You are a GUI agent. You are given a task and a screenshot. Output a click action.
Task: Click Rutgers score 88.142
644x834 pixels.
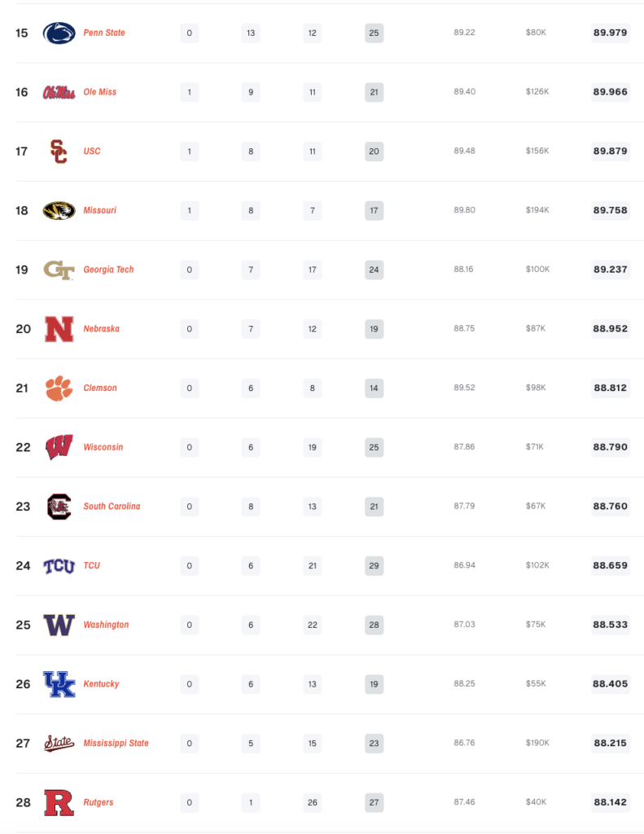point(611,802)
